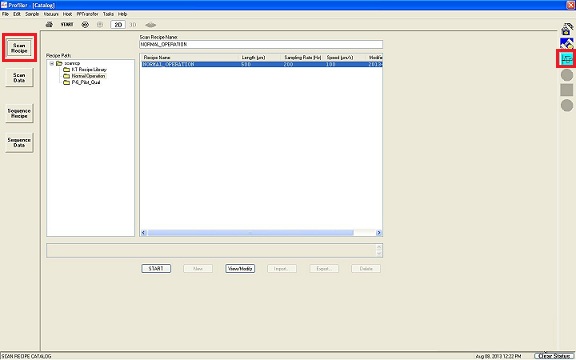Click the recipe list scroll-right arrow

point(379,233)
